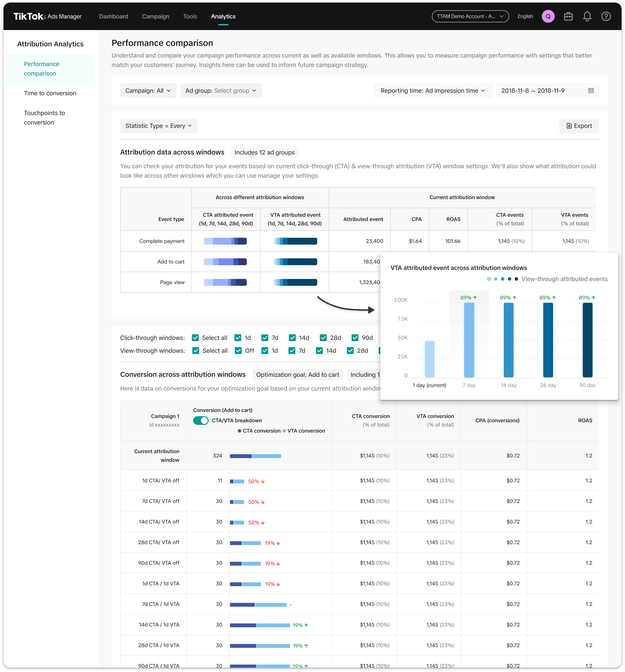The width and height of the screenshot is (625, 672).
Task: Click the help question mark icon
Action: [606, 16]
